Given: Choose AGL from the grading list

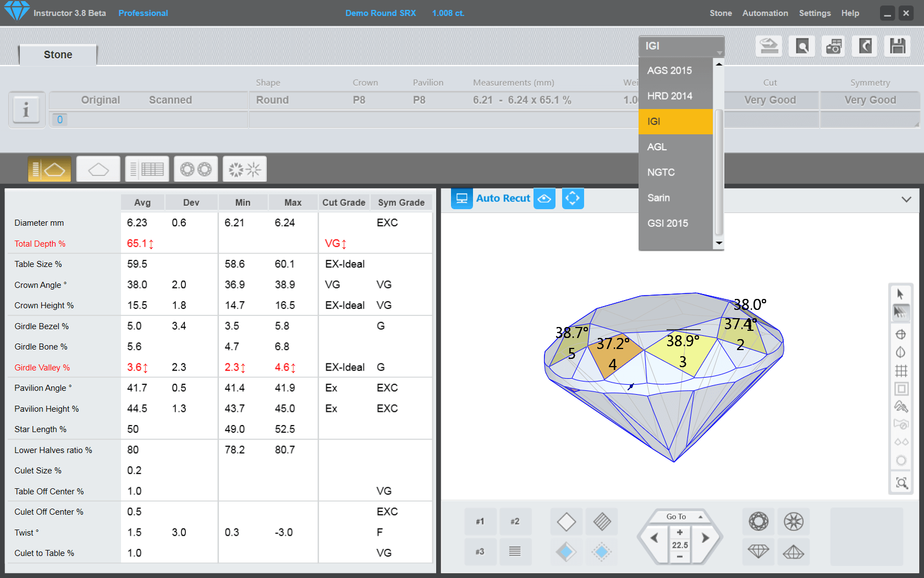Looking at the screenshot, I should [676, 147].
